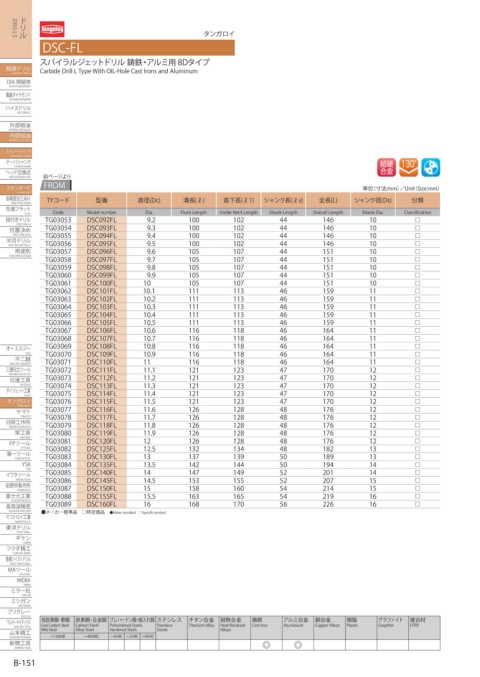Click TY code TG03089
480x677 pixels.
coord(58,504)
